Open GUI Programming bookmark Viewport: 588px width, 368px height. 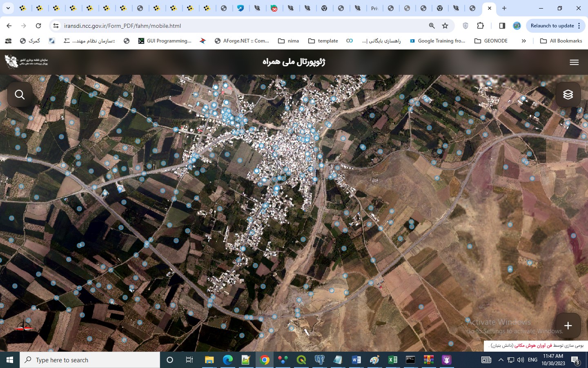(x=165, y=41)
